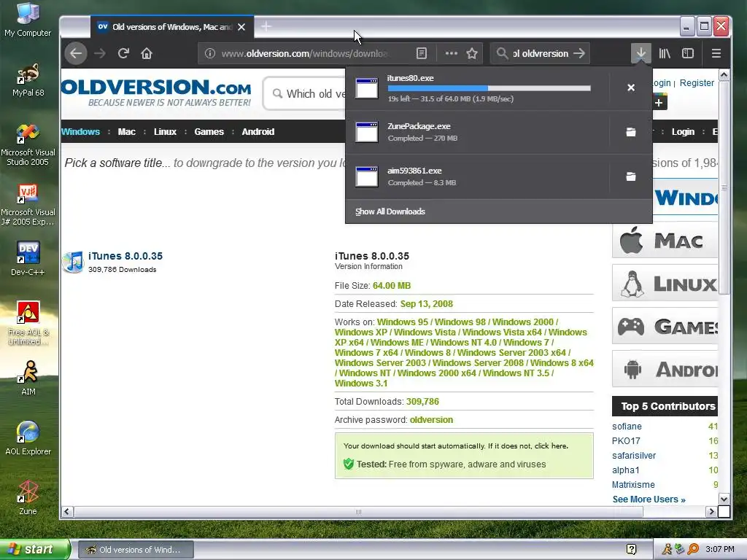Image resolution: width=747 pixels, height=560 pixels.
Task: Open the Linux navigation menu item
Action: pyautogui.click(x=165, y=132)
